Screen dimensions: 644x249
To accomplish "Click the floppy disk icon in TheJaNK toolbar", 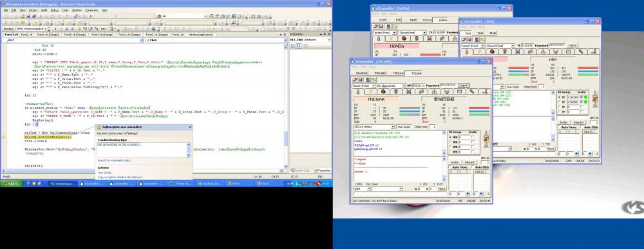I will pyautogui.click(x=360, y=80).
